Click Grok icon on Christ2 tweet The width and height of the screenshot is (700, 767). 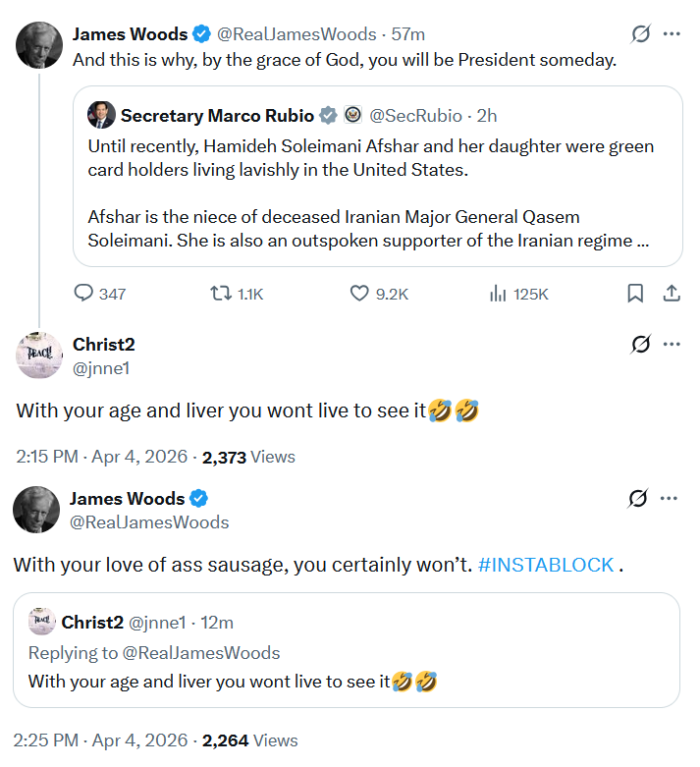[640, 345]
